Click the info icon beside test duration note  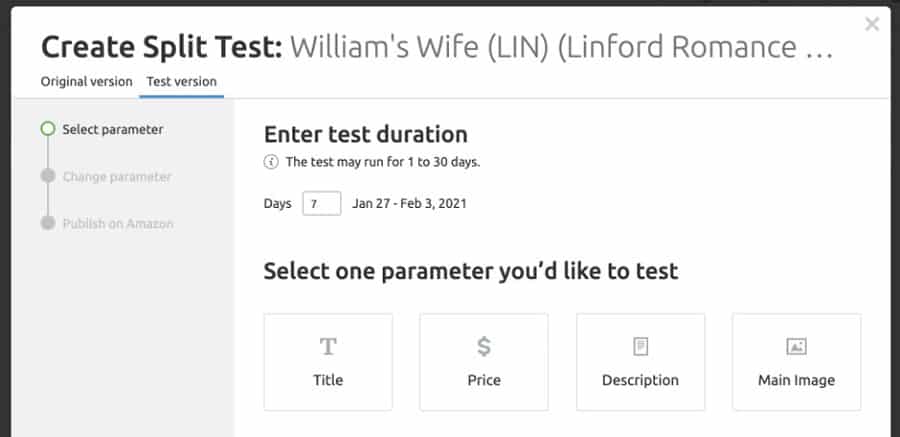271,162
